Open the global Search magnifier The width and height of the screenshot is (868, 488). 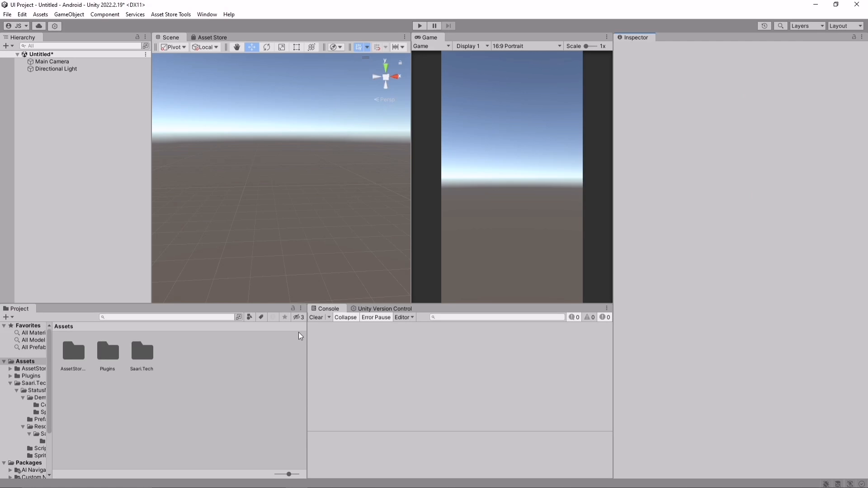[780, 26]
